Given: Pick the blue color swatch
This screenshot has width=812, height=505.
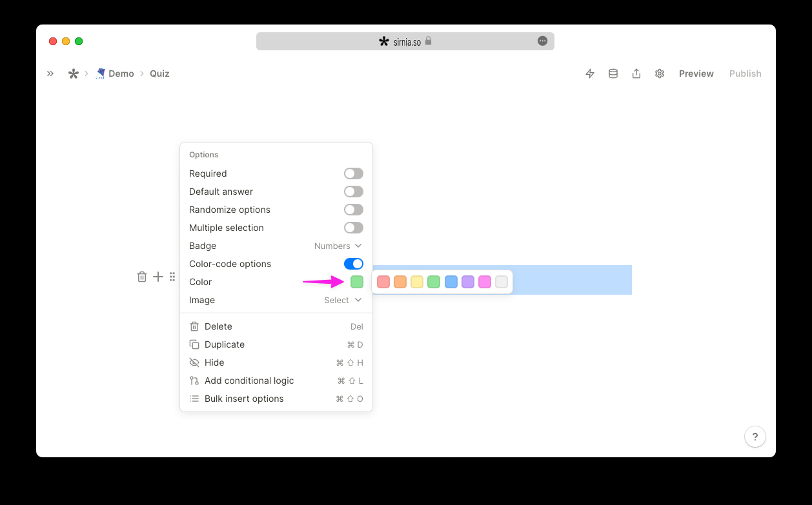Looking at the screenshot, I should [x=451, y=282].
